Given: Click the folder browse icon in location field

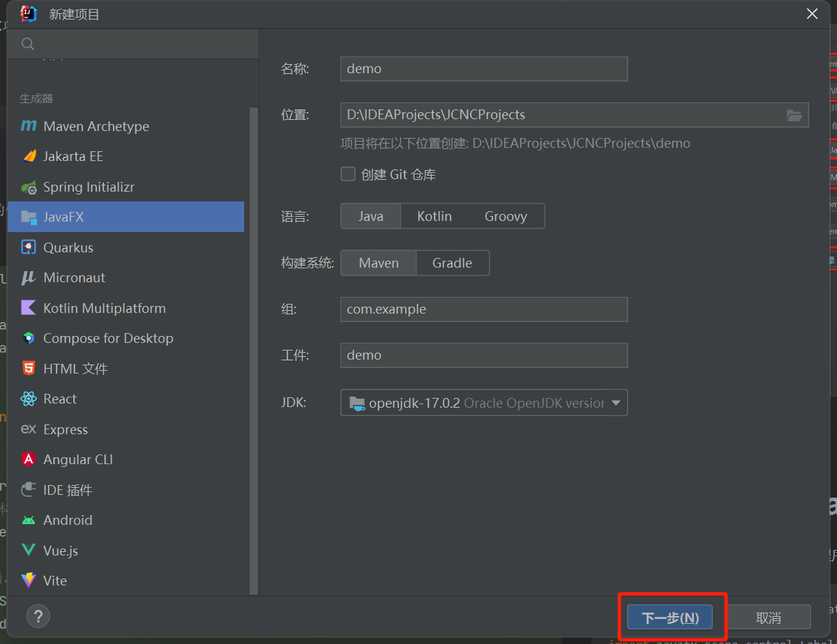Looking at the screenshot, I should [x=794, y=115].
